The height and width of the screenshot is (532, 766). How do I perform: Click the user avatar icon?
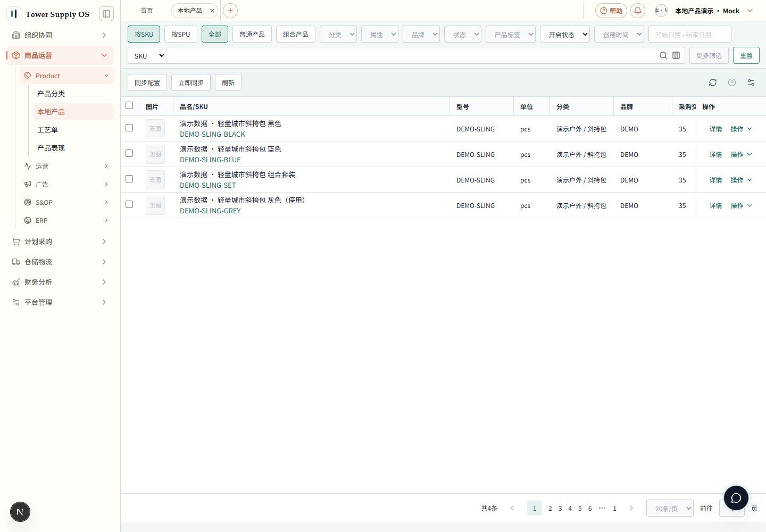tap(661, 11)
